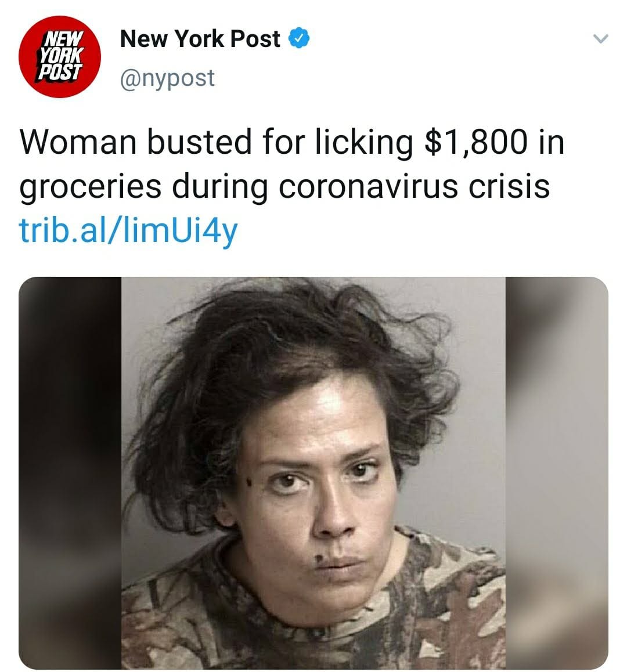Click the word "during" in the tweet text
Viewport: 627px width, 672px height.
tap(220, 189)
